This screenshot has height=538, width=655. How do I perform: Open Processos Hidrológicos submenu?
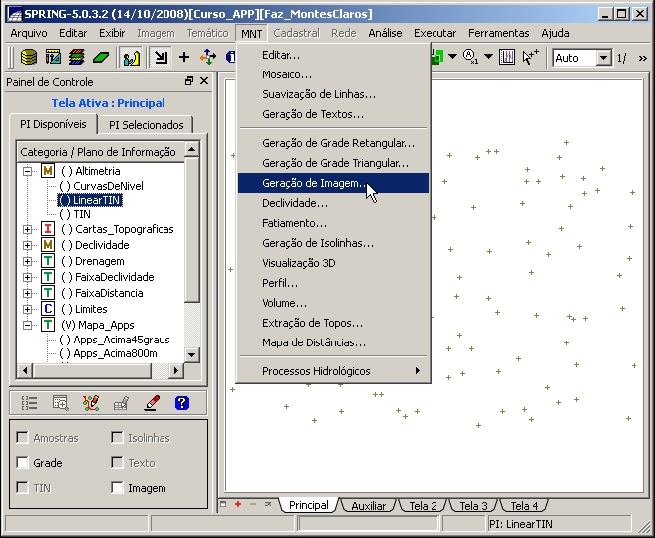coord(332,371)
